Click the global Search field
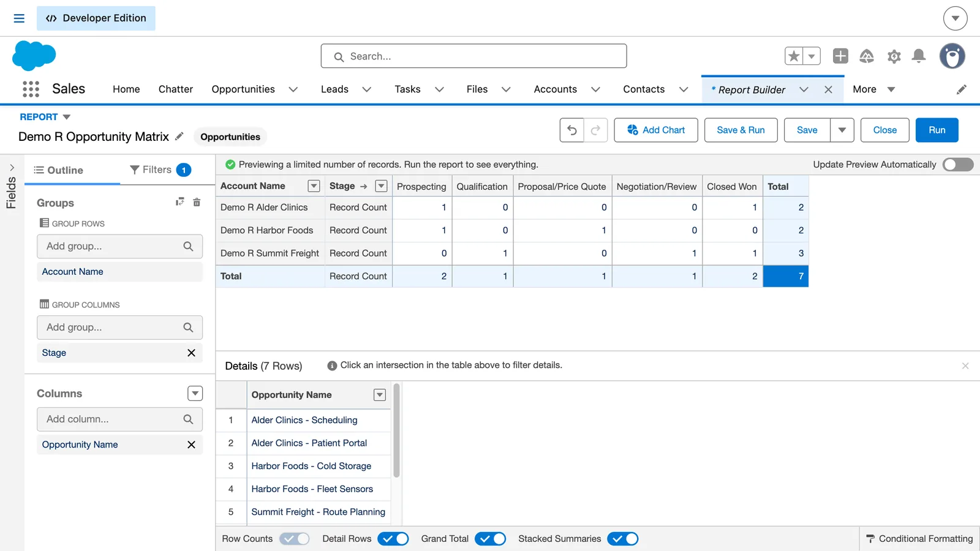 pyautogui.click(x=473, y=56)
